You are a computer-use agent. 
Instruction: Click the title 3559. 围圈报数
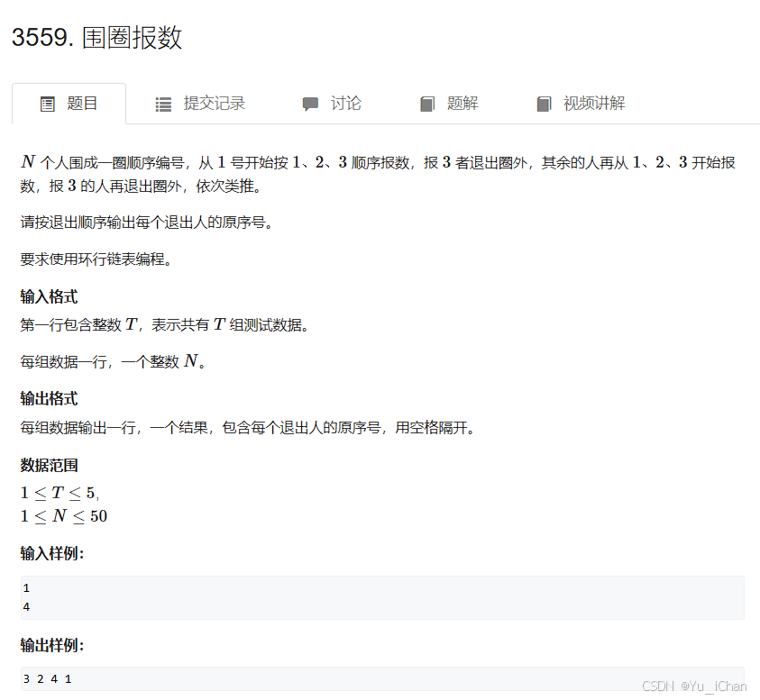coord(96,37)
